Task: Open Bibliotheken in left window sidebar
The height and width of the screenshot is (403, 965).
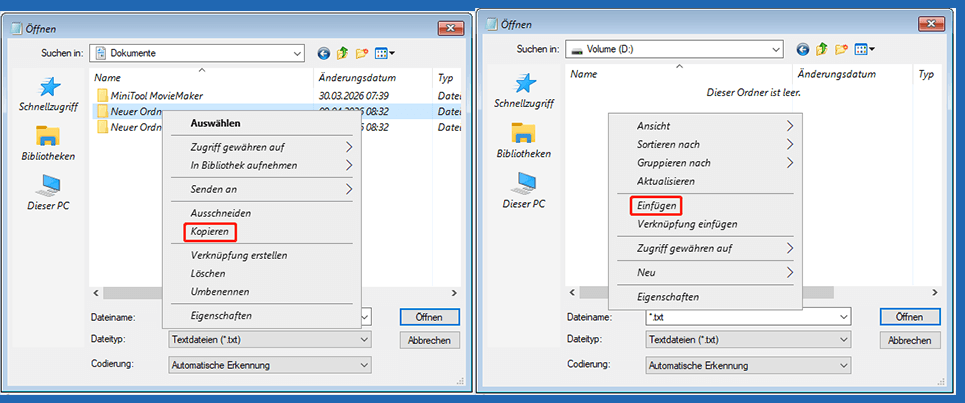Action: (48, 144)
